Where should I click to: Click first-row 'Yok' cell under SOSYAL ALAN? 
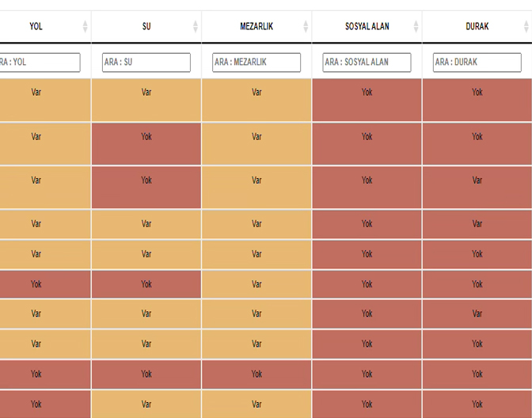[x=367, y=93]
